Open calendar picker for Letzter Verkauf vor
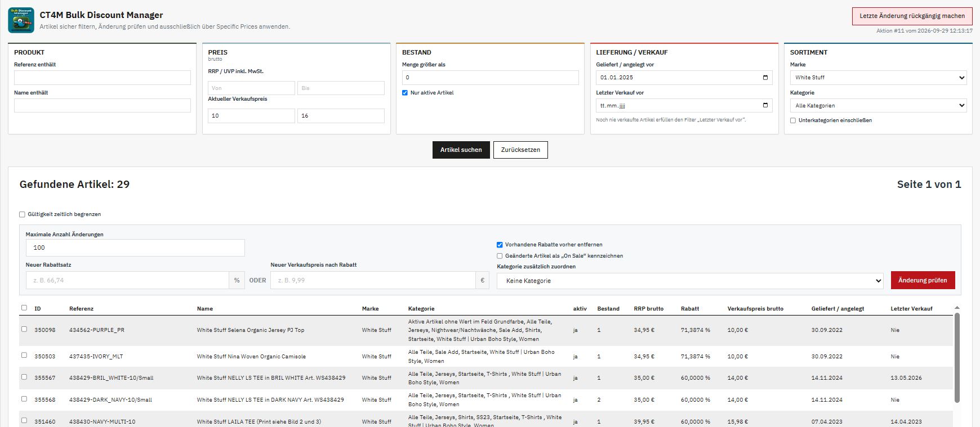Screen dimensions: 980x427 (x=765, y=105)
